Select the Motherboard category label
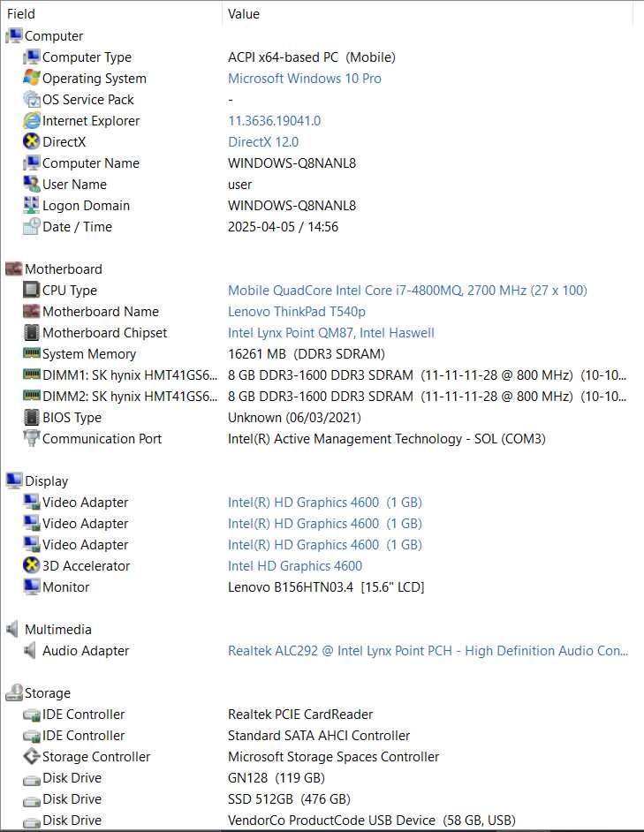The width and height of the screenshot is (644, 832). pos(64,269)
